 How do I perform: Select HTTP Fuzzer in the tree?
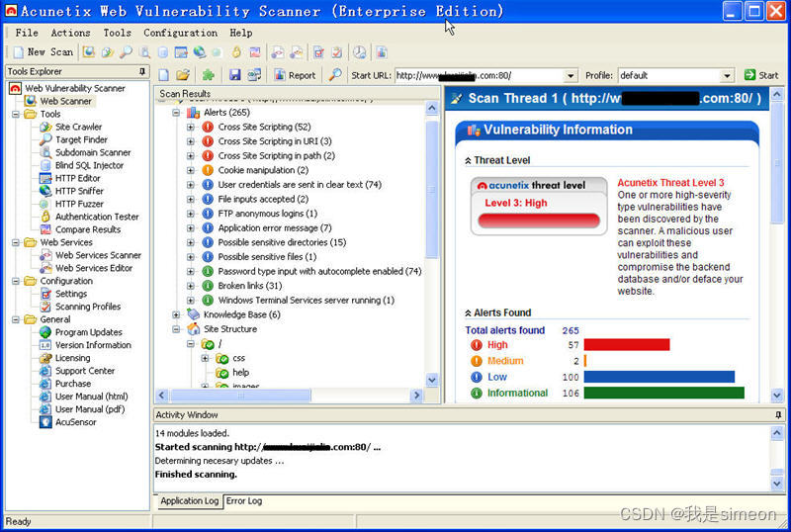(x=79, y=204)
